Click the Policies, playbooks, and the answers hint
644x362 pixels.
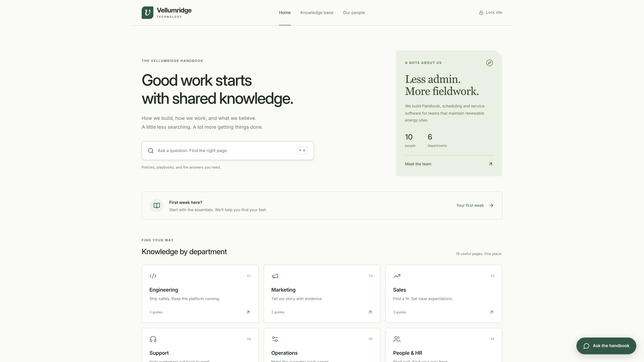[x=181, y=167]
